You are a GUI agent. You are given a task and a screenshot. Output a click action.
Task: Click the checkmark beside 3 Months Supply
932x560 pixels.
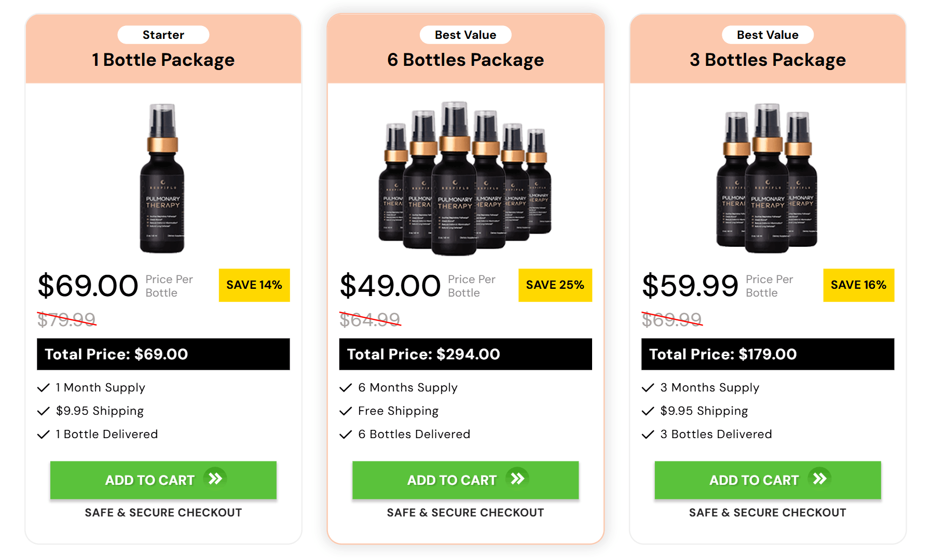(x=648, y=387)
